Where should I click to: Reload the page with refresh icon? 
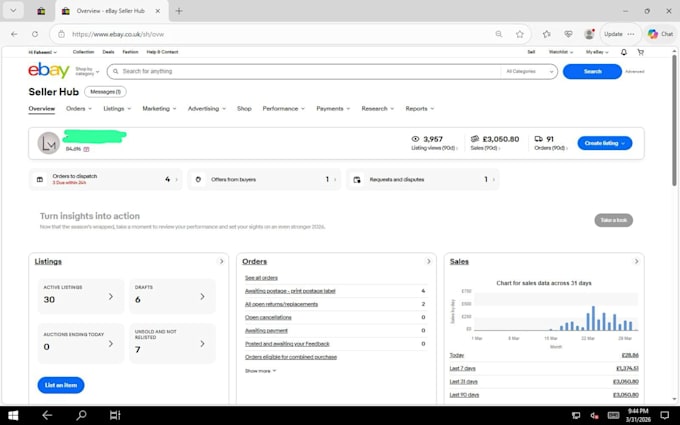[35, 34]
